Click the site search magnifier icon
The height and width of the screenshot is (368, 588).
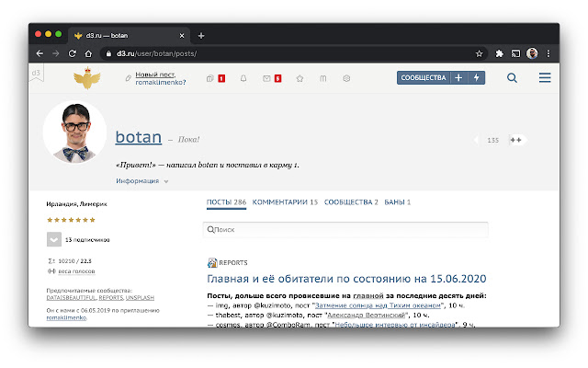tap(513, 78)
